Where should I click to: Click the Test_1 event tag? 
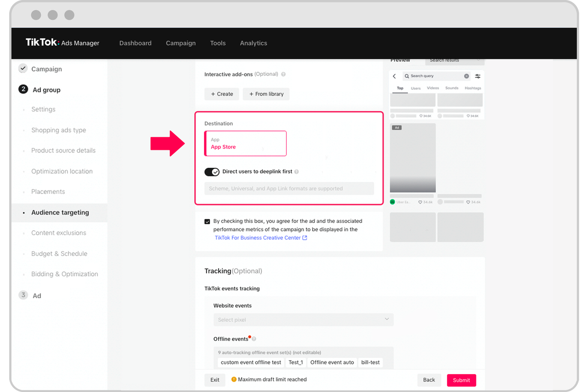point(296,363)
